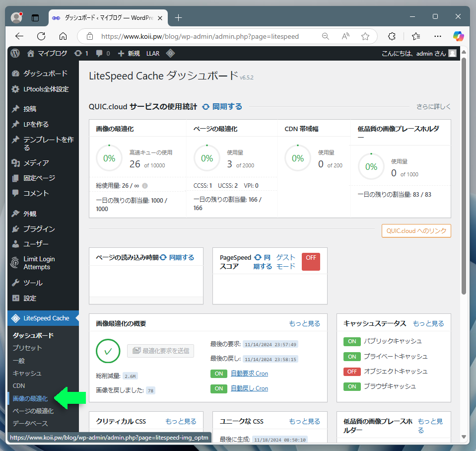This screenshot has height=451, width=476.
Task: Click the ゲストモード link
Action: [x=286, y=262]
